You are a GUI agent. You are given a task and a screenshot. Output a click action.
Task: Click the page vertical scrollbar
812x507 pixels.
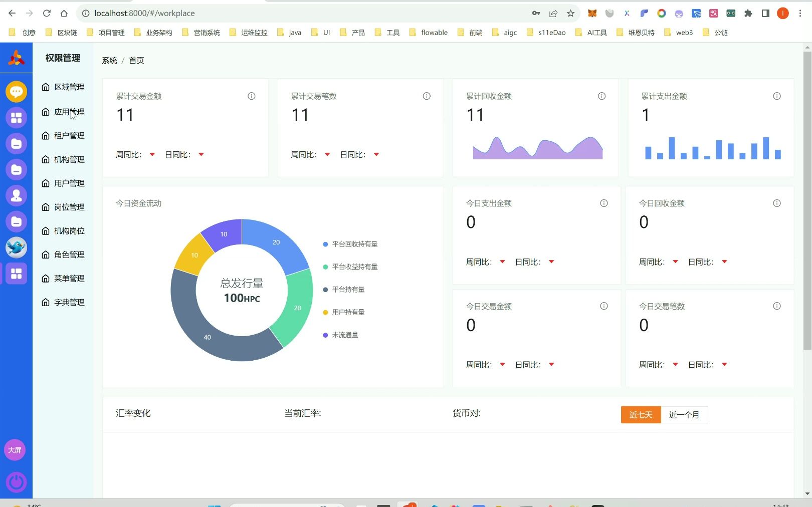pyautogui.click(x=807, y=200)
